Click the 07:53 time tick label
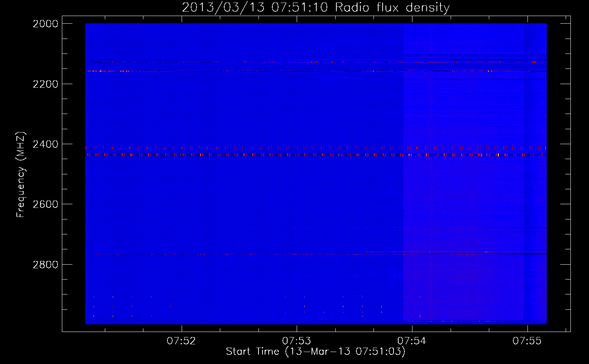Screen dimensions: 589x364 click(x=297, y=341)
